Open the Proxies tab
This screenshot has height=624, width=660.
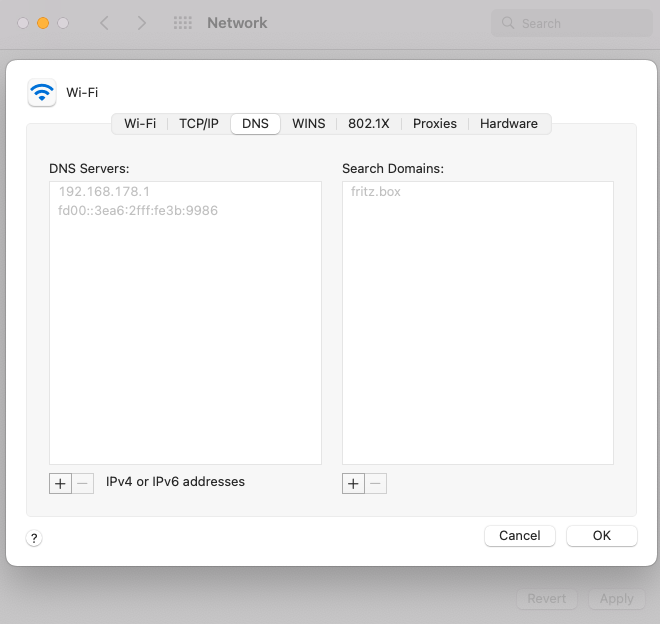(x=434, y=124)
